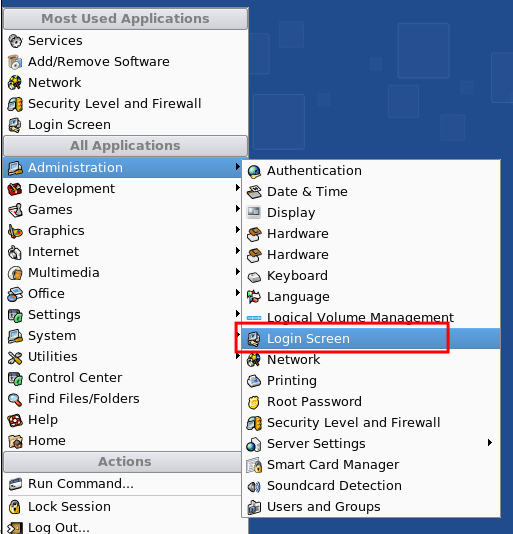Image resolution: width=513 pixels, height=534 pixels.
Task: Click the Soundcard Detection speaker icon
Action: pyautogui.click(x=254, y=486)
